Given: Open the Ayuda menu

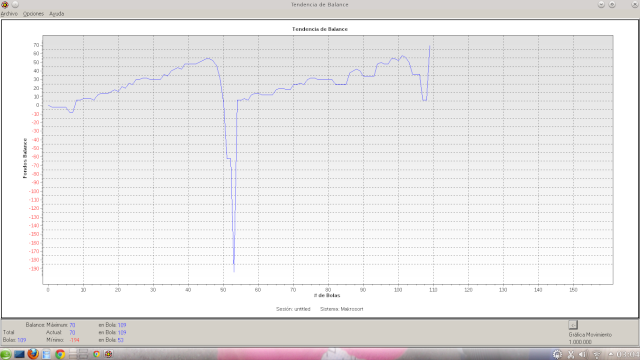Looking at the screenshot, I should point(57,13).
